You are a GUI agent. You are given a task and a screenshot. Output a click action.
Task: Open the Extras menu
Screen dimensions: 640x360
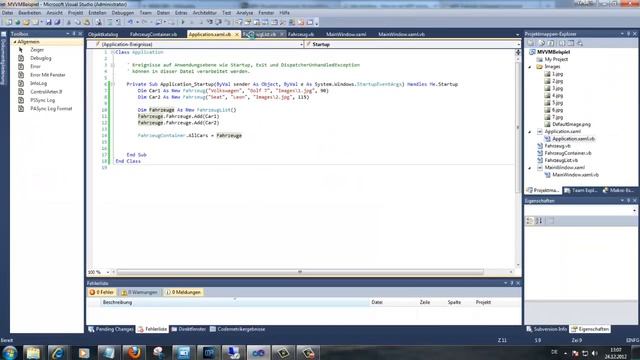pyautogui.click(x=181, y=13)
